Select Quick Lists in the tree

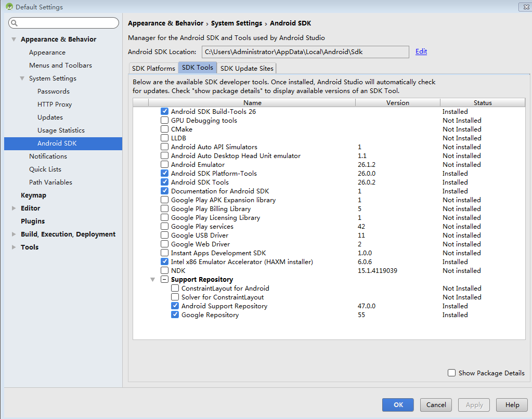(x=45, y=169)
